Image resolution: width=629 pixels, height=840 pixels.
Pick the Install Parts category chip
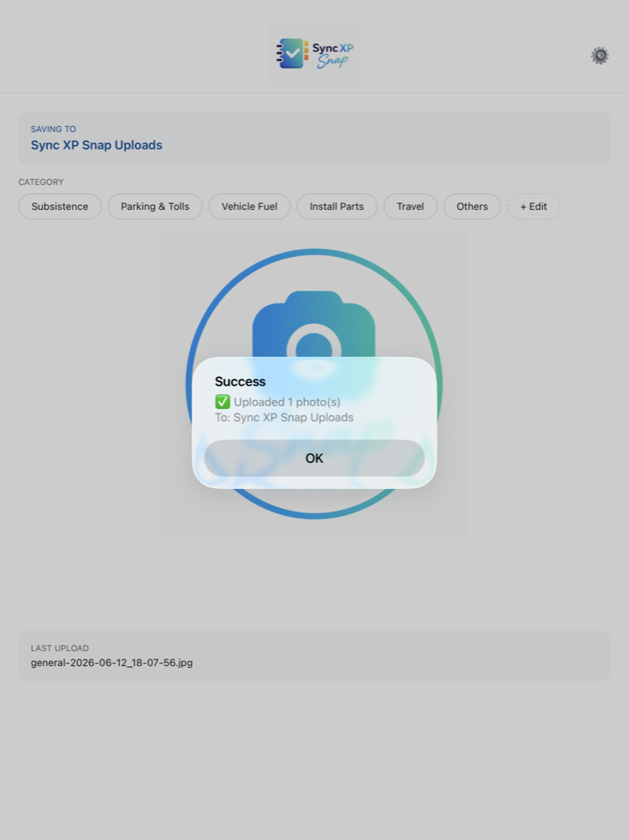pos(337,207)
